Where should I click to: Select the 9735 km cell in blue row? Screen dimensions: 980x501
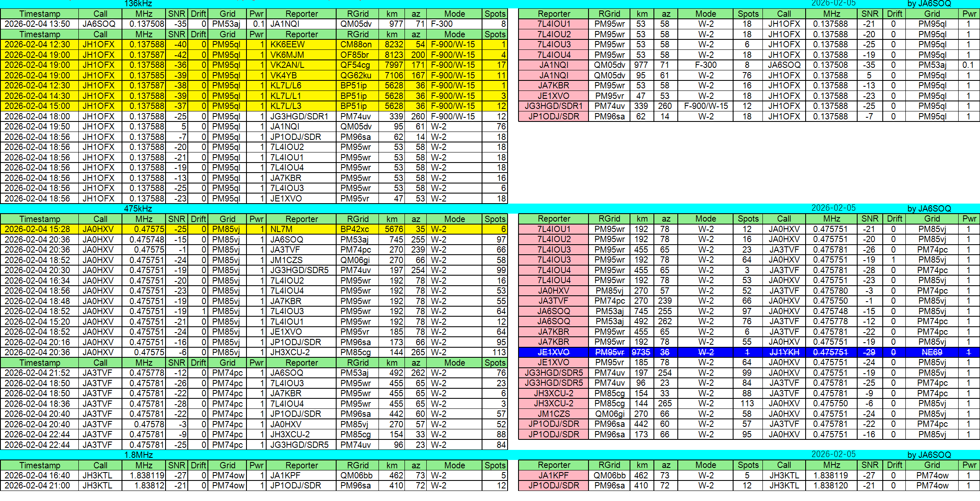pyautogui.click(x=641, y=352)
